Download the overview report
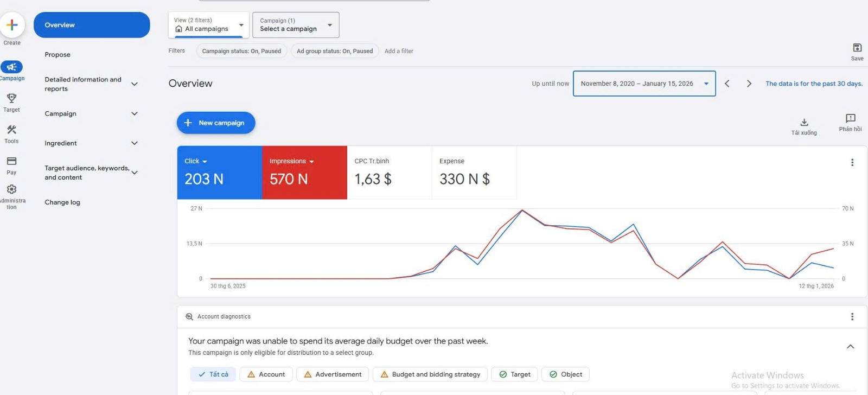The image size is (868, 395). [x=804, y=123]
